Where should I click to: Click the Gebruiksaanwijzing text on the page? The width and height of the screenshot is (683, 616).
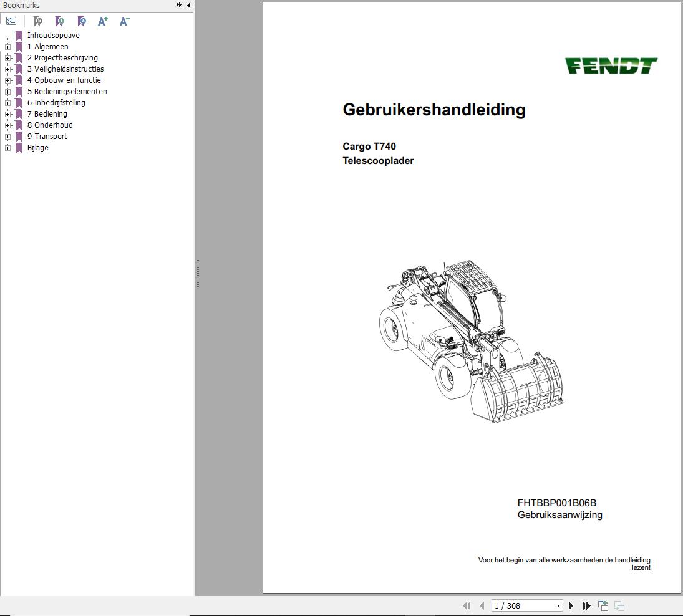(x=559, y=515)
